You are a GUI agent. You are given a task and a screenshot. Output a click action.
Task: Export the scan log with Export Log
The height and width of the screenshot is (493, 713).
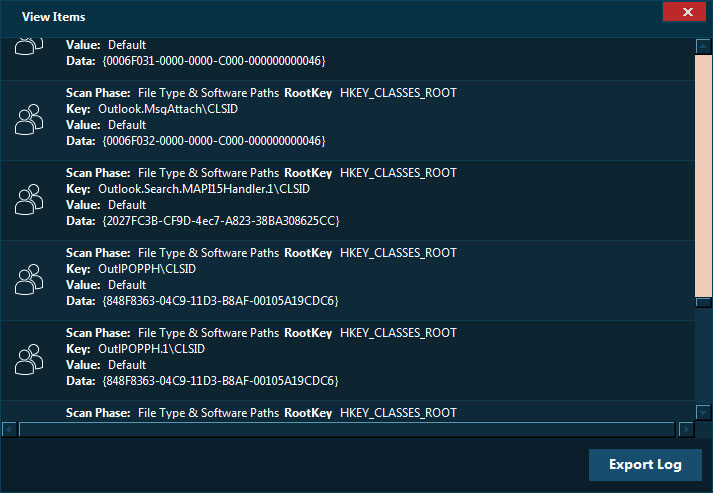click(645, 465)
